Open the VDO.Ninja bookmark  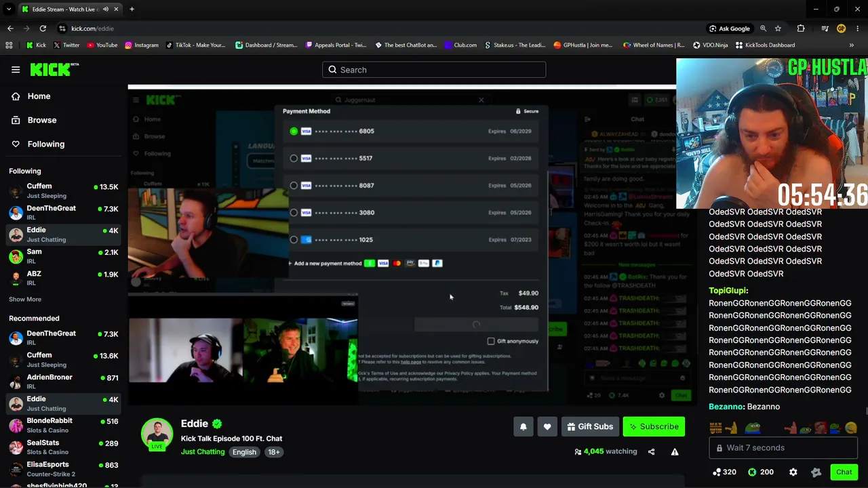(x=709, y=45)
